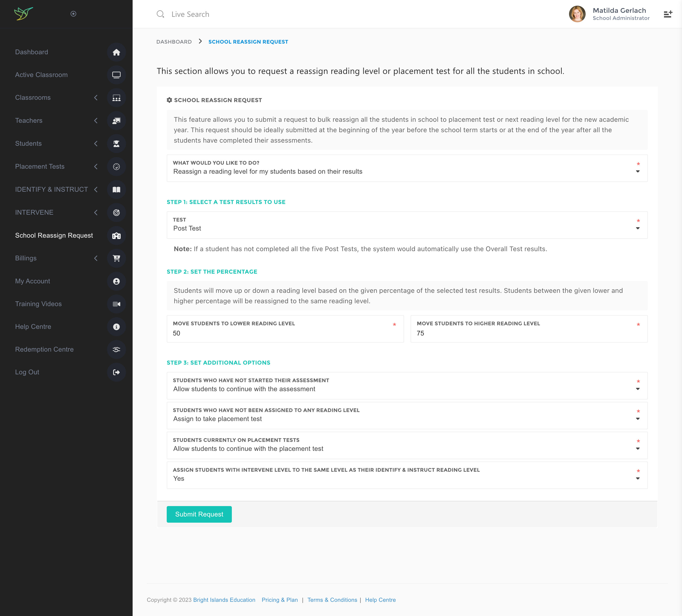Click the Training Videos camera icon
Viewport: 682px width, 616px height.
click(116, 304)
